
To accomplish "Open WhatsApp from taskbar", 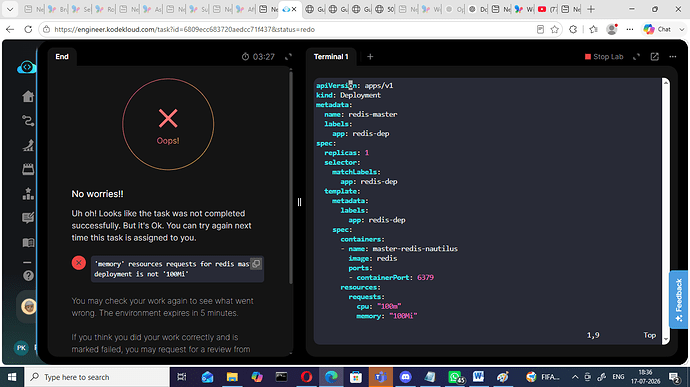I will [455, 377].
